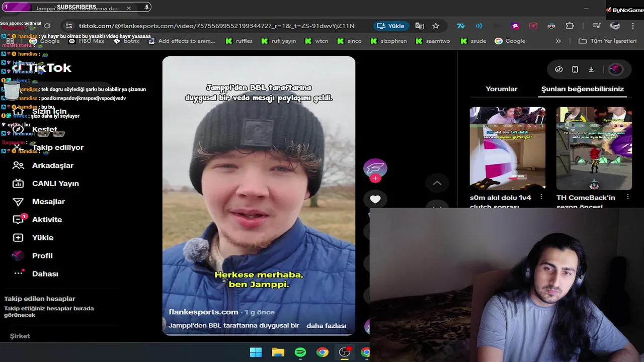Click the Yükle install button in address bar
This screenshot has width=644, height=362.
coord(391,26)
